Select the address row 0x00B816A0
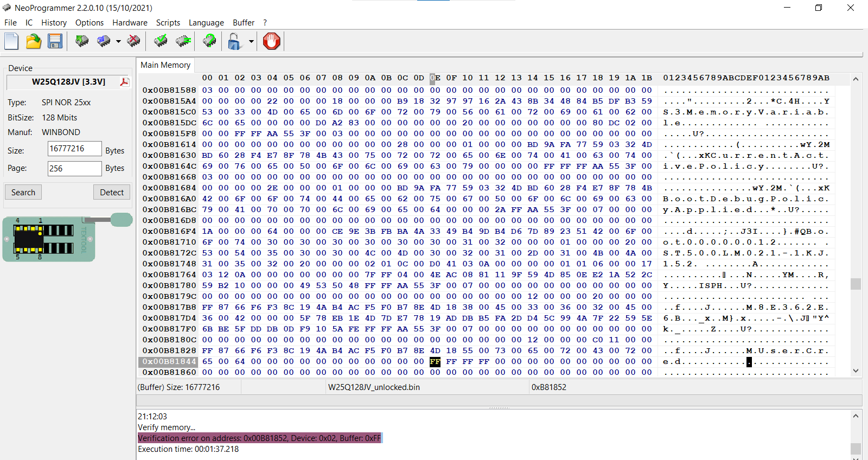Image resolution: width=868 pixels, height=460 pixels. point(169,199)
